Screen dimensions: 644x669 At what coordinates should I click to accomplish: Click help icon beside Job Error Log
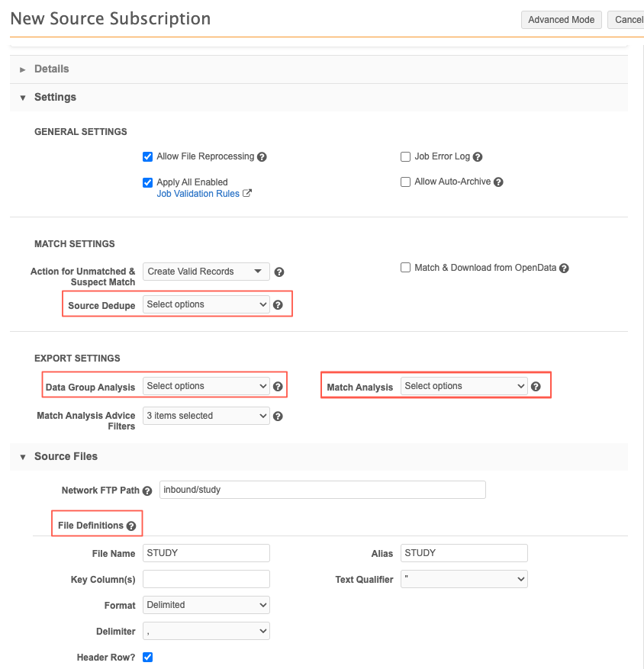coord(478,157)
